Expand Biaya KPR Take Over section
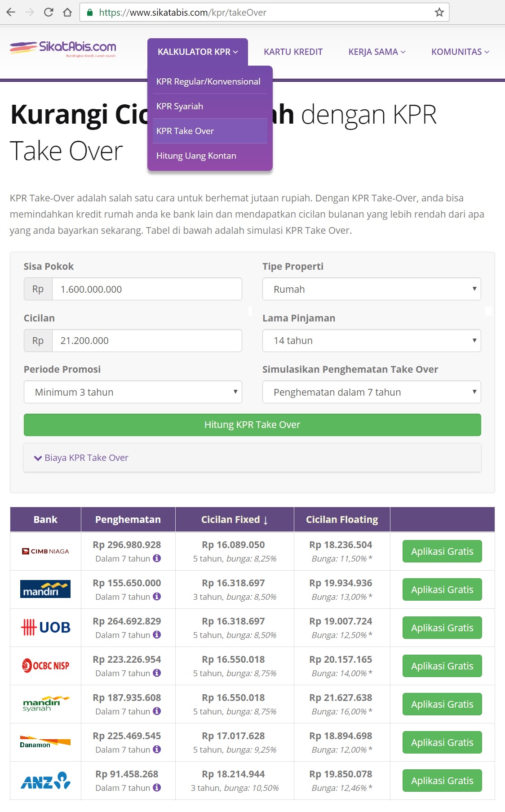505x812 pixels. coord(81,458)
